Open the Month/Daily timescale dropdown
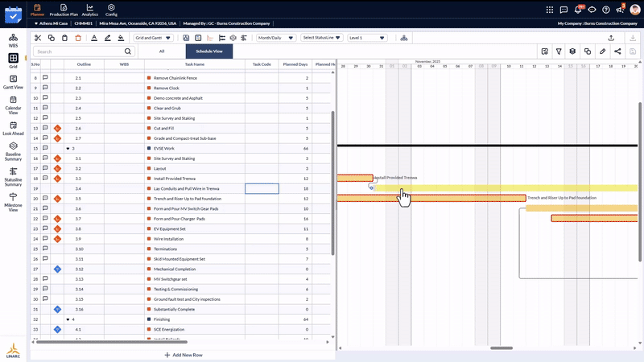Screen dimensions: 644x362 (275, 38)
